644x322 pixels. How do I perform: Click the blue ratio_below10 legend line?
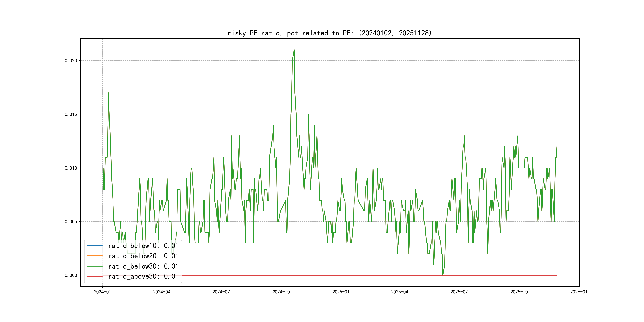click(94, 246)
